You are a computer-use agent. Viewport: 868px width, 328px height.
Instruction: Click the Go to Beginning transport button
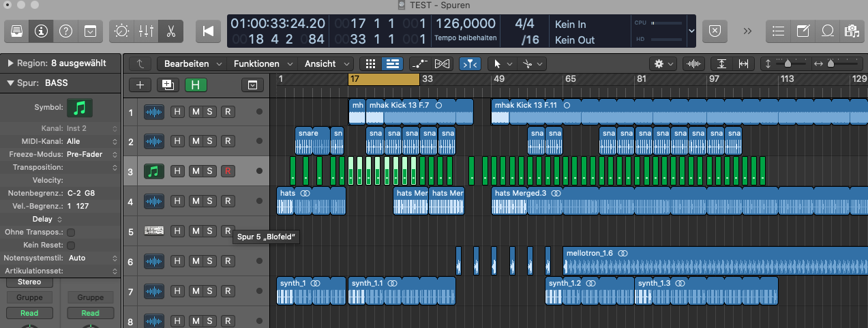point(207,31)
